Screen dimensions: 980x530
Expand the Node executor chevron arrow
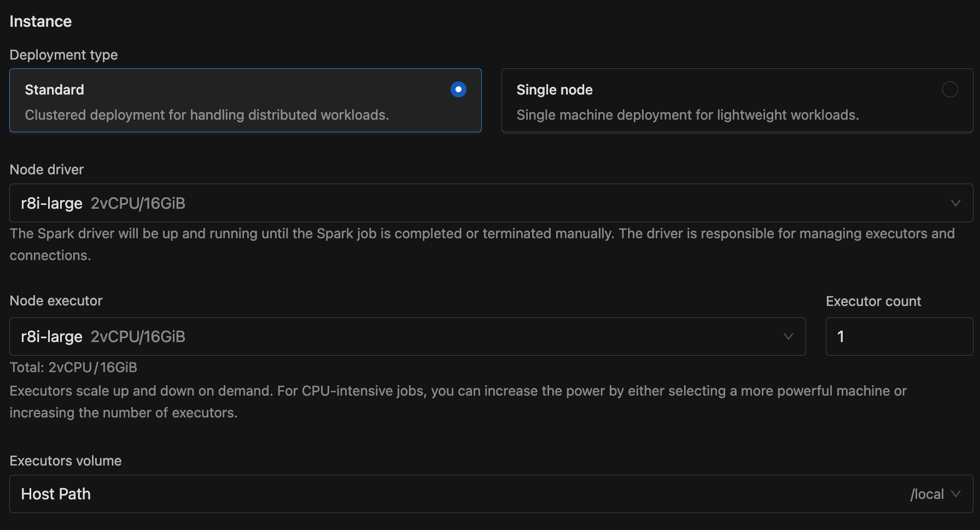coord(788,337)
